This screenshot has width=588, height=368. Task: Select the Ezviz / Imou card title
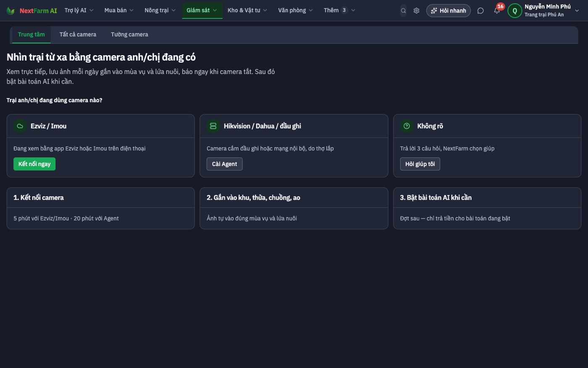pyautogui.click(x=48, y=126)
